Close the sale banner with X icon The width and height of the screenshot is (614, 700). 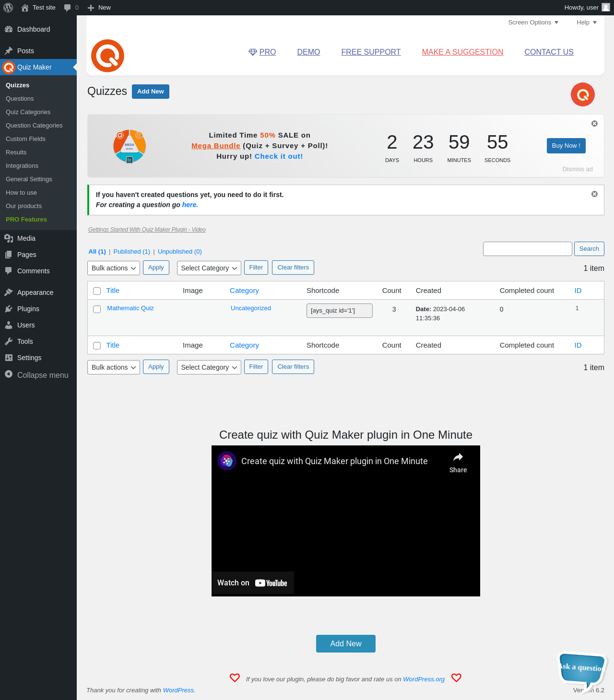pyautogui.click(x=594, y=124)
